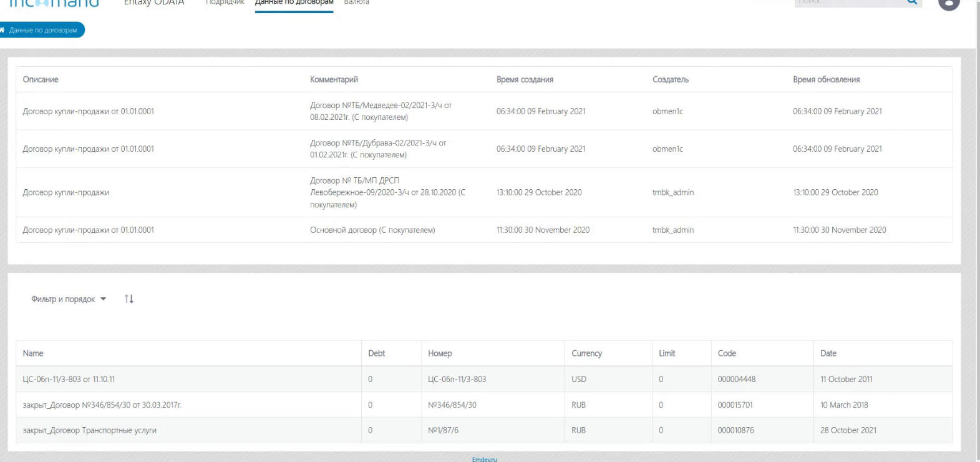Viewport: 980px width, 462px height.
Task: Select the Основной договор (С покупателем) row
Action: pos(372,230)
